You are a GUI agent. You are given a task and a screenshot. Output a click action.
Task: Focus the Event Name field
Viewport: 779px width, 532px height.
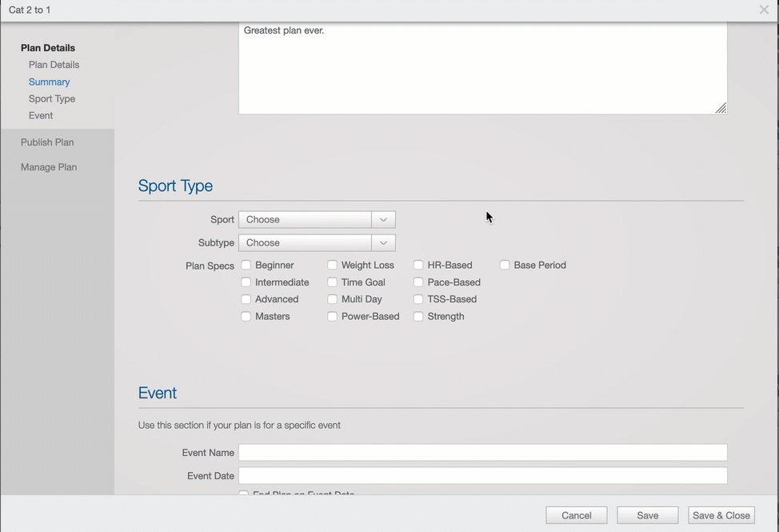[483, 453]
